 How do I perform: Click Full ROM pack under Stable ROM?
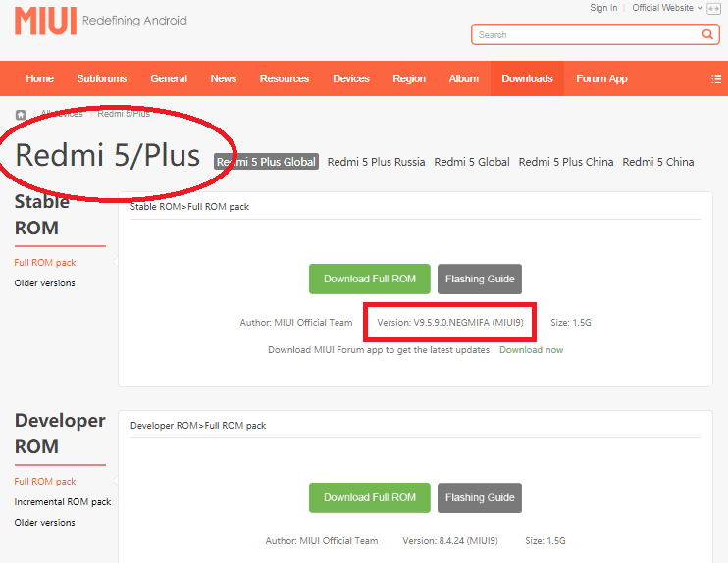45,263
